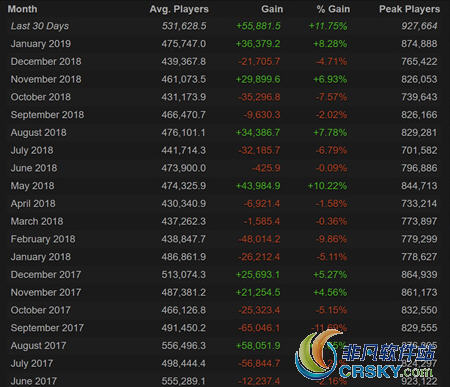The image size is (450, 387).
Task: Select the September 2017 row label
Action: (x=47, y=328)
